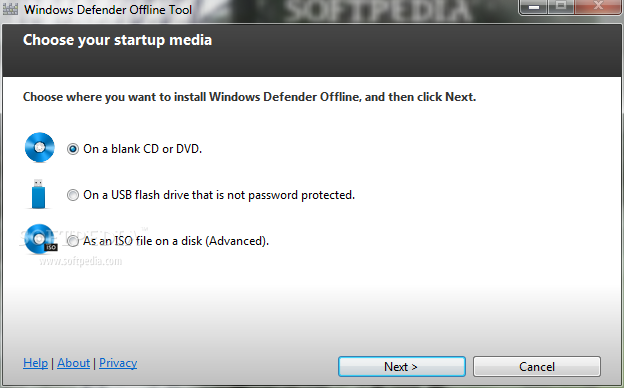Viewport: 624px width, 388px height.
Task: Open the About link
Action: [74, 363]
